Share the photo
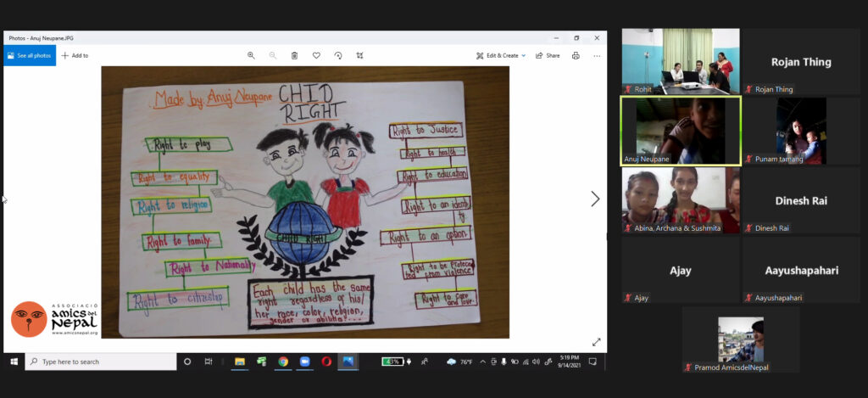The image size is (868, 398). (x=548, y=55)
